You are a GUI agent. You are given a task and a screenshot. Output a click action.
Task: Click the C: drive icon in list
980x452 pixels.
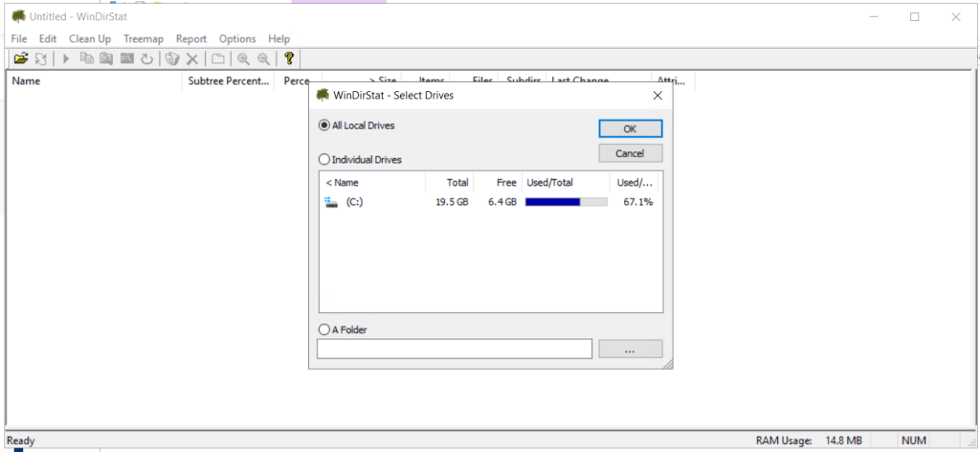coord(330,202)
